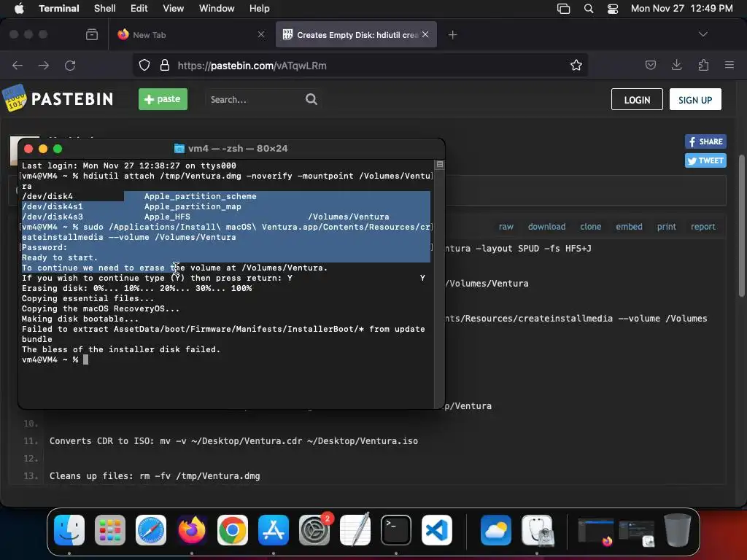Click the tracking protection shield icon
Screen dimensions: 747x560
click(x=144, y=65)
